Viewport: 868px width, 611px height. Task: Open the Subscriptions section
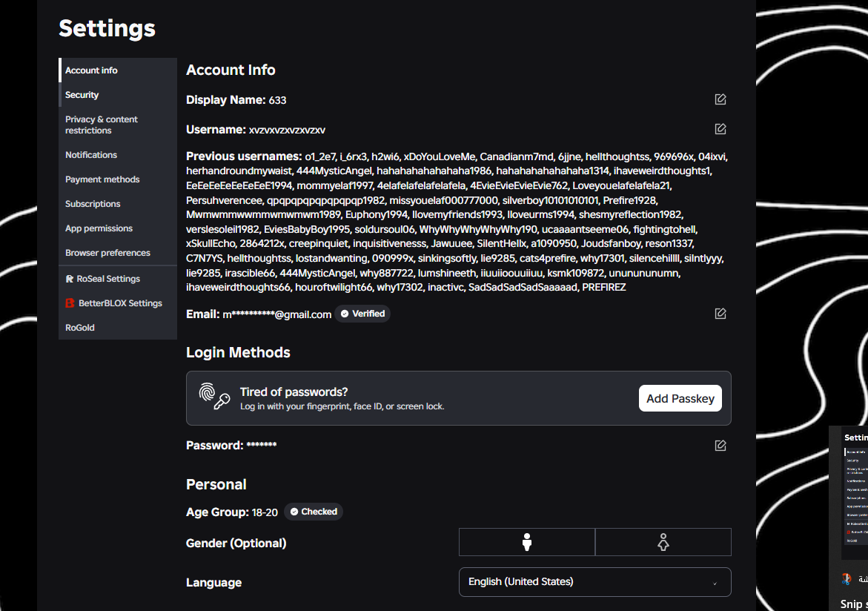[x=93, y=204]
